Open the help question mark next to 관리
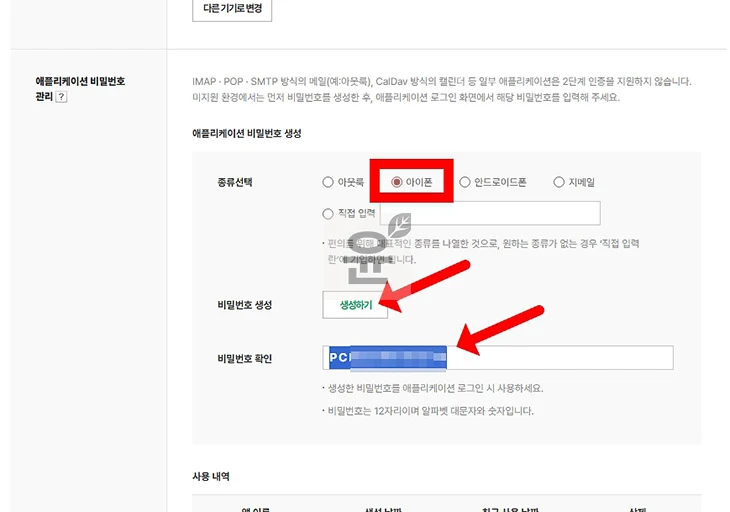 [x=61, y=97]
